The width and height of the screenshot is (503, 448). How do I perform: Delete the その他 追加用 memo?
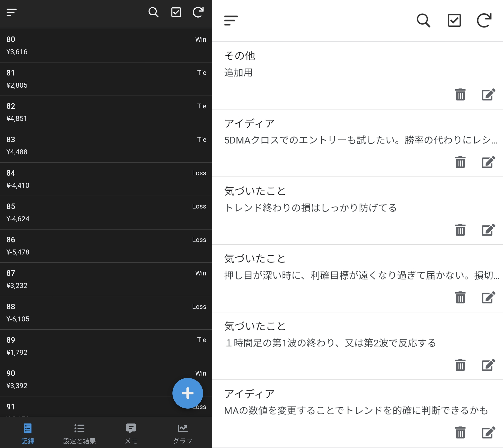[460, 95]
